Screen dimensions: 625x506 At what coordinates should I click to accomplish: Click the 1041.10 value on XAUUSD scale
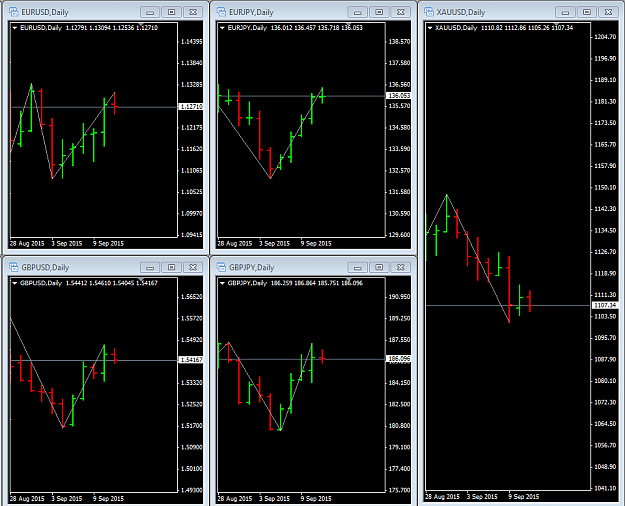point(605,488)
